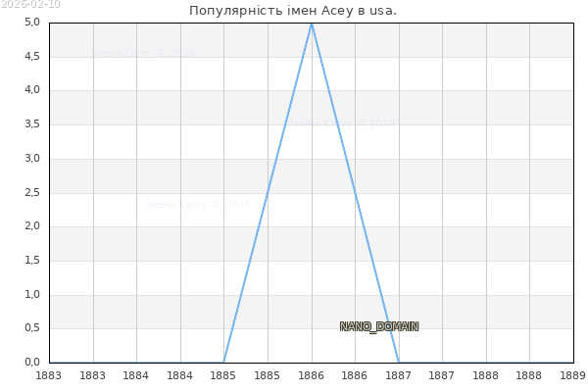Click the y-axis tick '1,5'
The height and width of the screenshot is (392, 588).
(x=32, y=261)
